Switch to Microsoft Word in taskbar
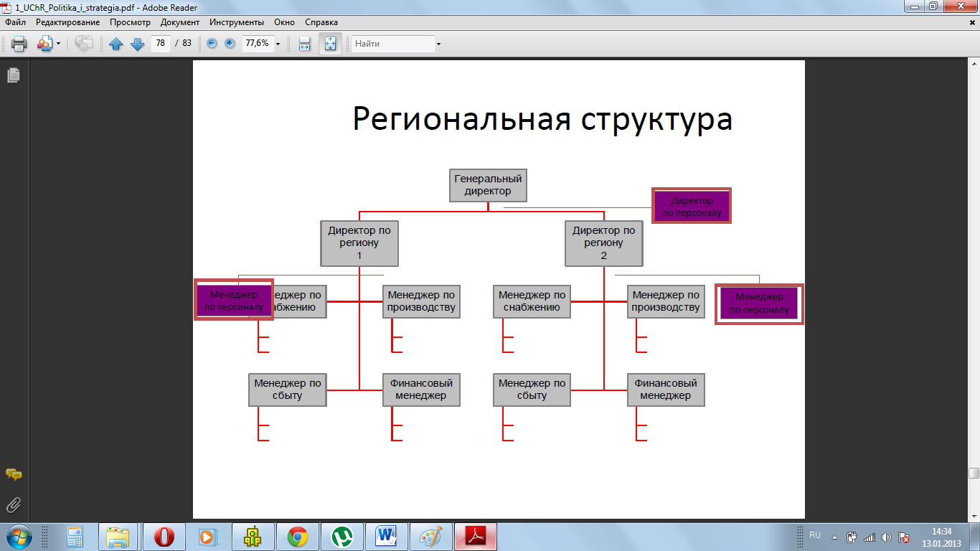Image resolution: width=980 pixels, height=551 pixels. click(x=386, y=537)
